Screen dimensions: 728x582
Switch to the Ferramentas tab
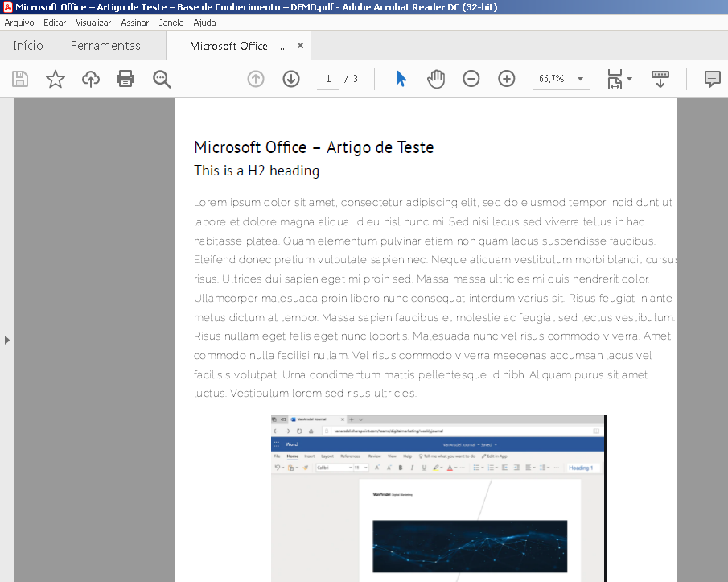[105, 46]
